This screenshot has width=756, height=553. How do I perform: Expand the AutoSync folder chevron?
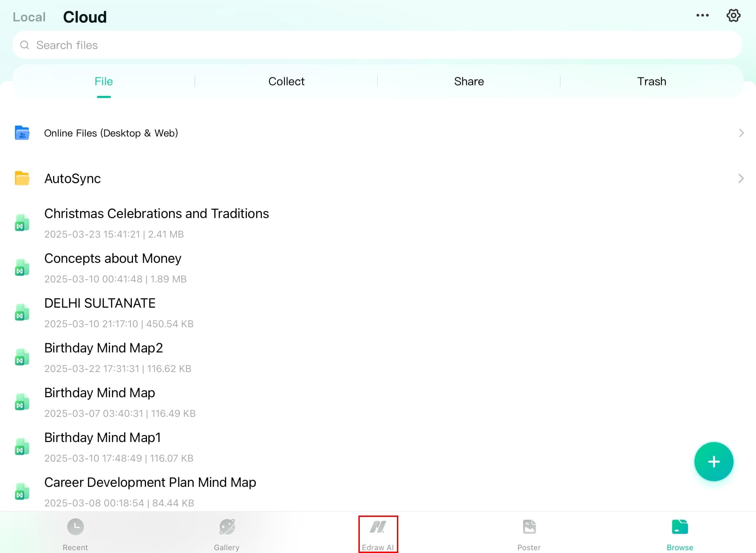coord(741,178)
